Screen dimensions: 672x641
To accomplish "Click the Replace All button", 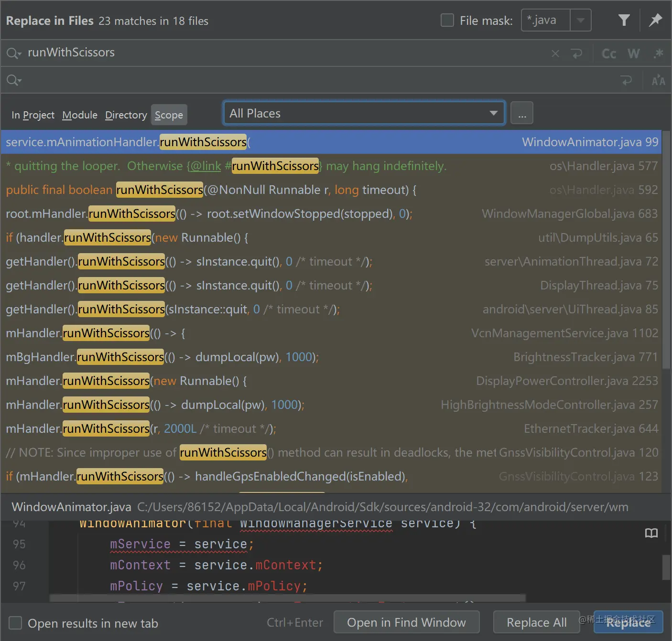I will (537, 622).
